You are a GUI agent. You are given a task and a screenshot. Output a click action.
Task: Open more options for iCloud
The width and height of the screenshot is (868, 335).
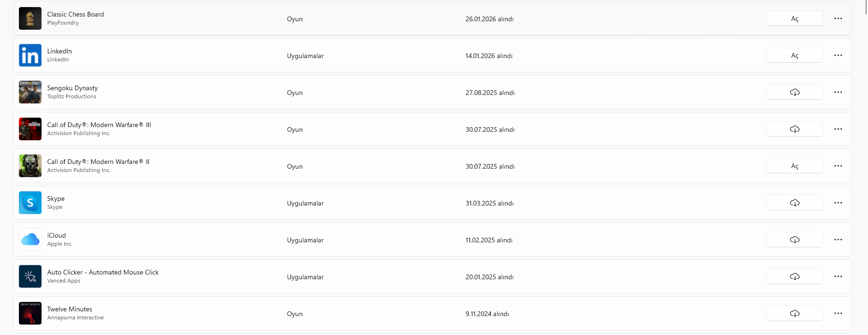838,240
